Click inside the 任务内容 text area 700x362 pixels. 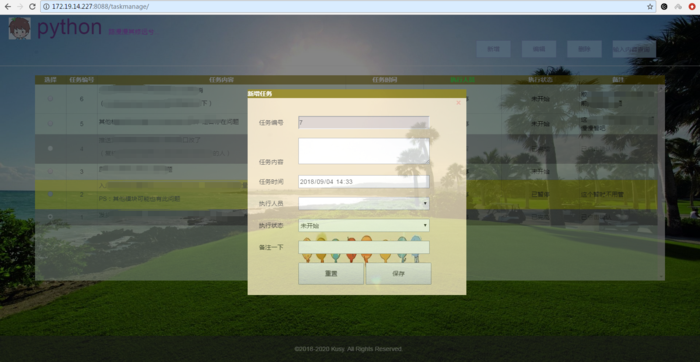coord(364,151)
